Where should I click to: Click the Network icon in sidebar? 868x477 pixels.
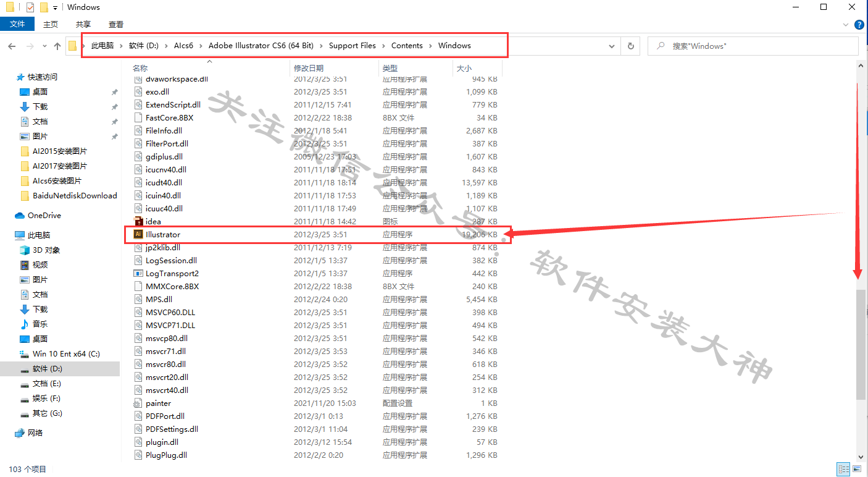[x=20, y=433]
